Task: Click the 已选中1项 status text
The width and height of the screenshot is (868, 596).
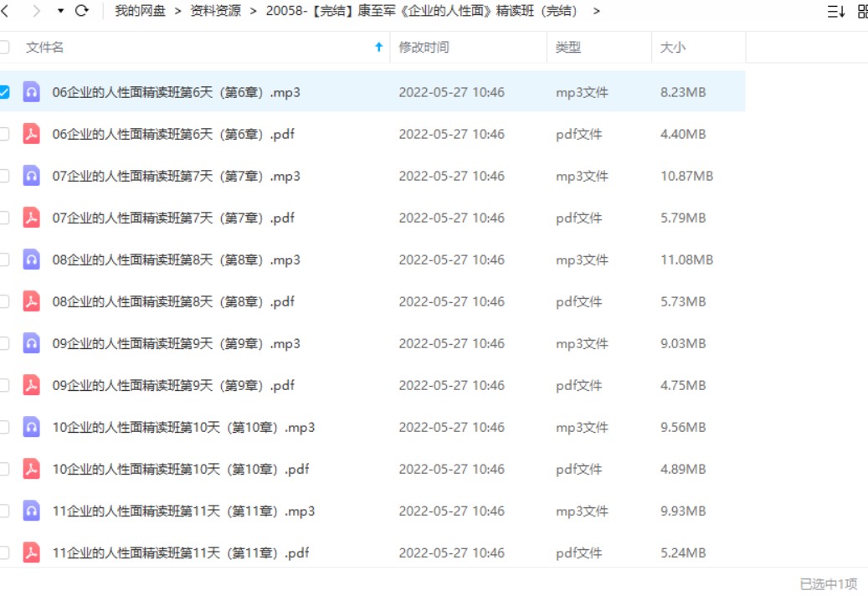Action: 828,583
